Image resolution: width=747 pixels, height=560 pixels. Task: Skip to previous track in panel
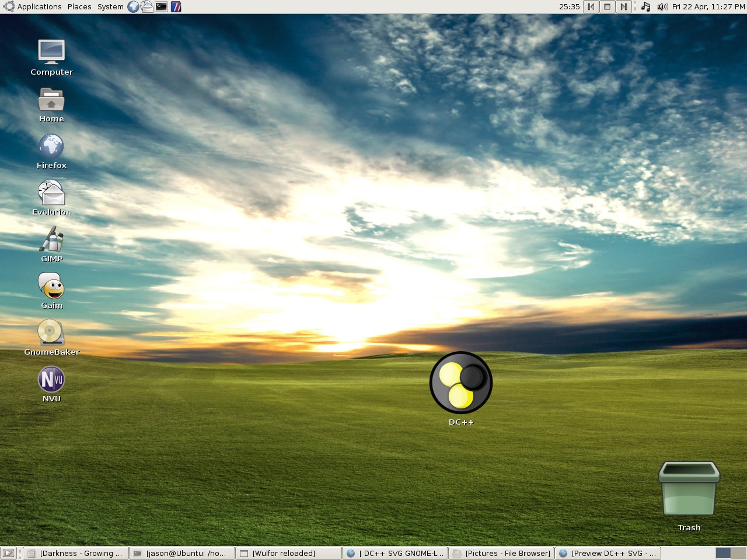tap(591, 7)
